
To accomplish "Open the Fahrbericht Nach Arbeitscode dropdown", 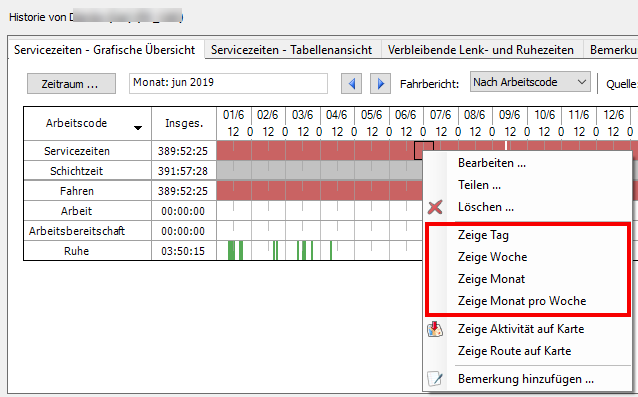I will (x=530, y=82).
